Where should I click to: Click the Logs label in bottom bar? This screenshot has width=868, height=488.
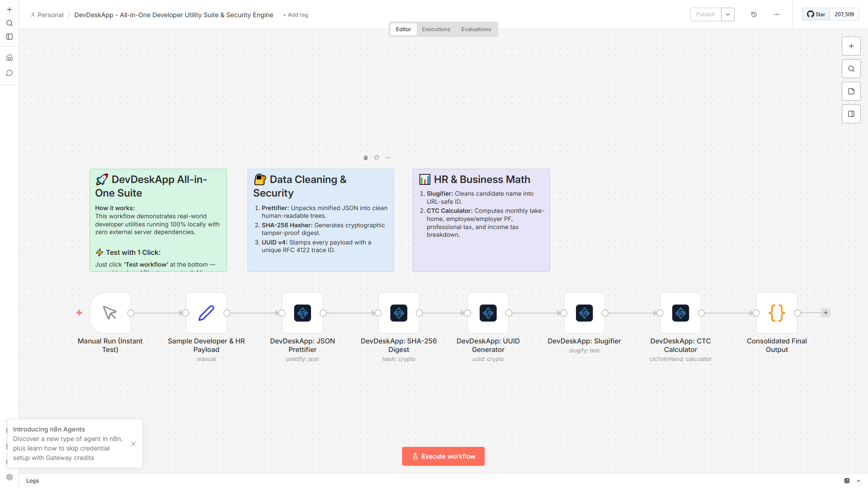point(33,481)
